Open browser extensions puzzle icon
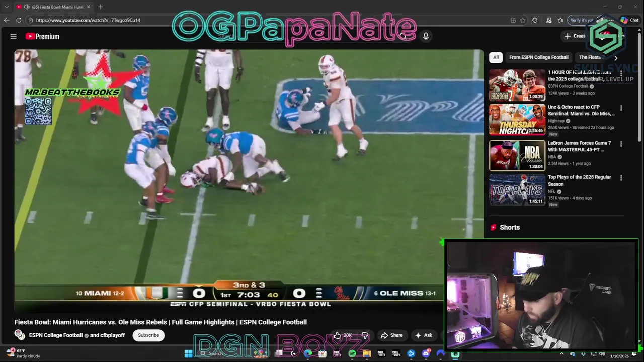This screenshot has width=644, height=362. coord(535,20)
